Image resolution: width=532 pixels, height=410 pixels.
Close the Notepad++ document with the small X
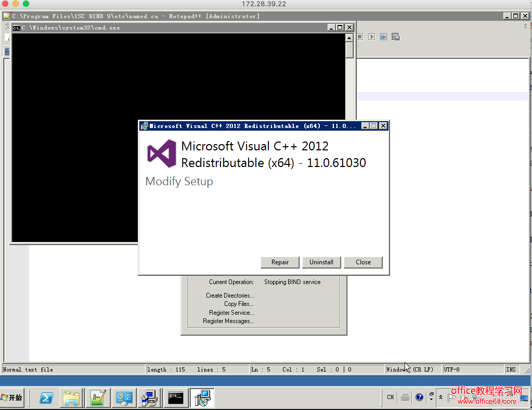tap(525, 26)
